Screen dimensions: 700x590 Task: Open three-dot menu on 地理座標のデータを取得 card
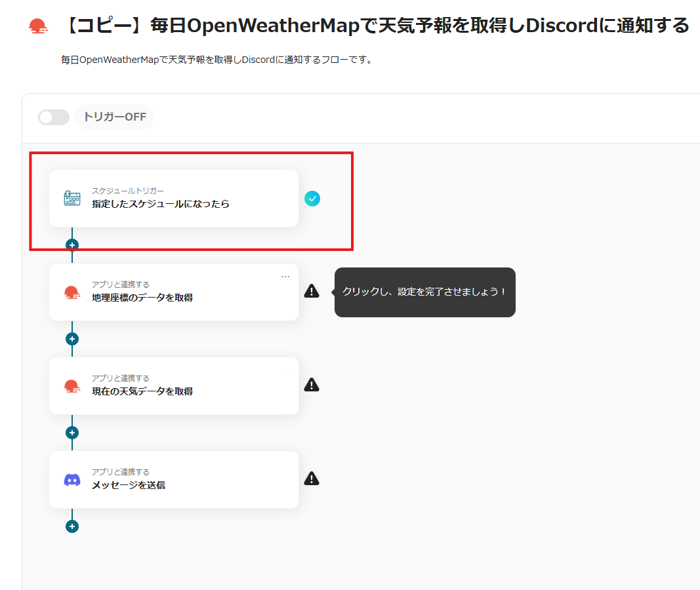coord(285,277)
